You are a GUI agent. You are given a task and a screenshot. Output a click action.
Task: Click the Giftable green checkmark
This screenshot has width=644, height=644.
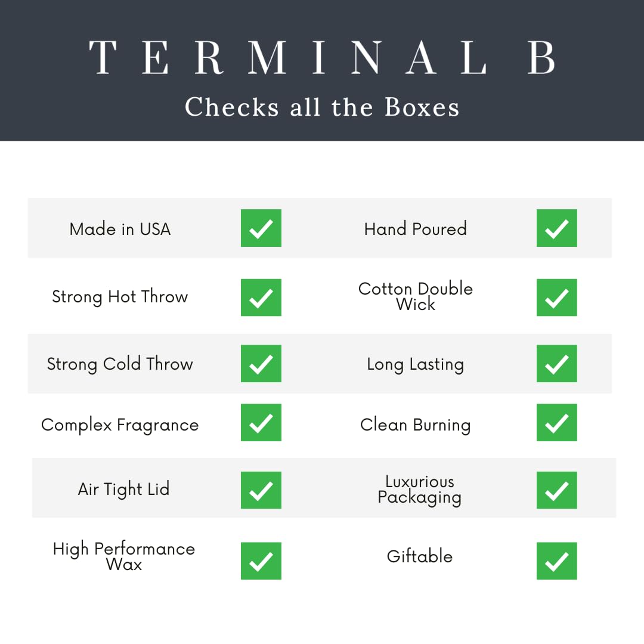[x=556, y=561]
